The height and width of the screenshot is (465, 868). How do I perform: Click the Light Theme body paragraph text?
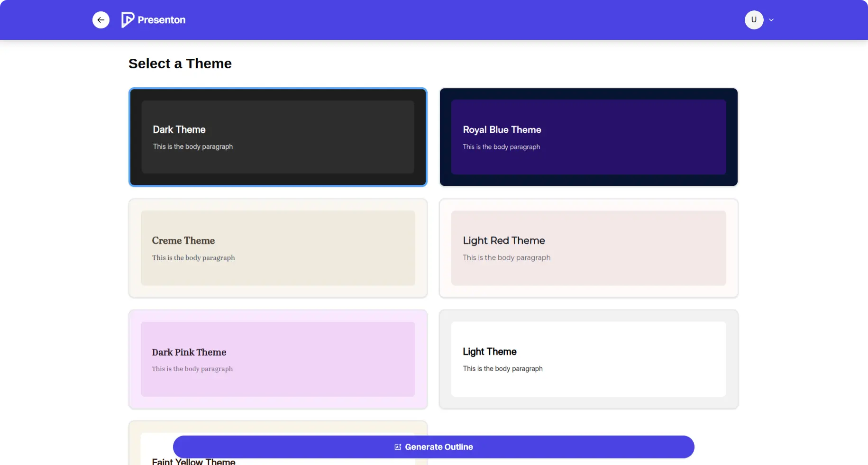(x=503, y=369)
